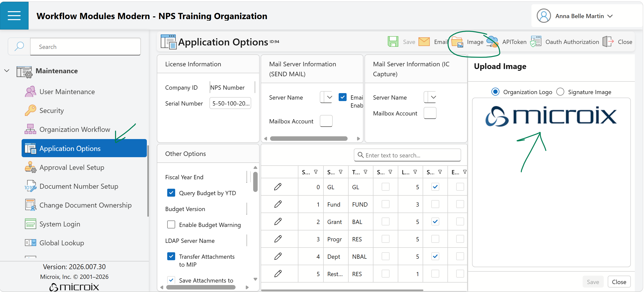Viewport: 644px width, 292px height.
Task: Click the Image folder toolbar icon
Action: tap(457, 42)
